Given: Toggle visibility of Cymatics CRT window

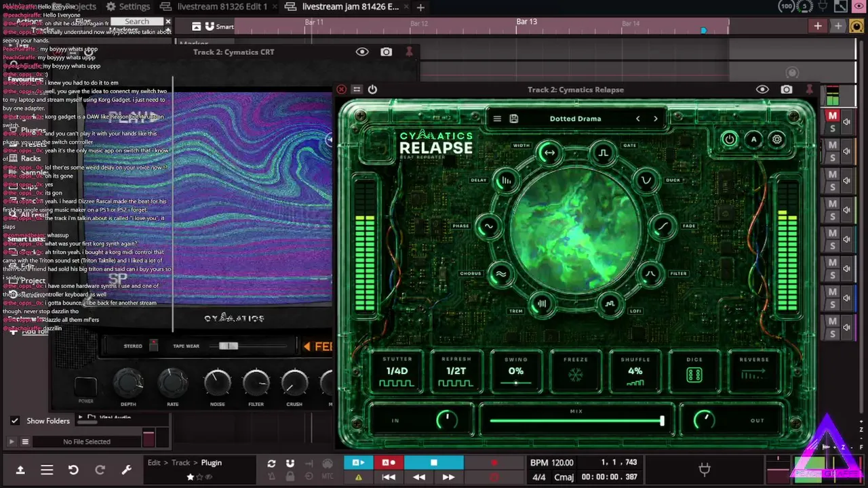Looking at the screenshot, I should click(362, 52).
